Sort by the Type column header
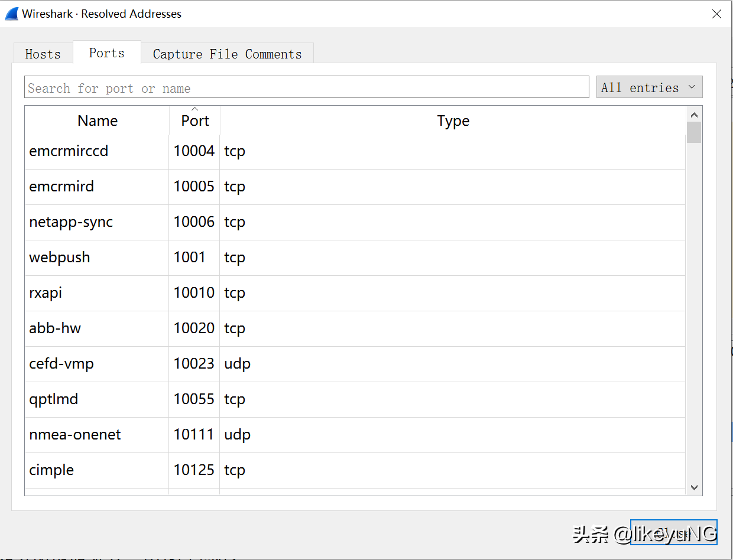 click(x=453, y=121)
